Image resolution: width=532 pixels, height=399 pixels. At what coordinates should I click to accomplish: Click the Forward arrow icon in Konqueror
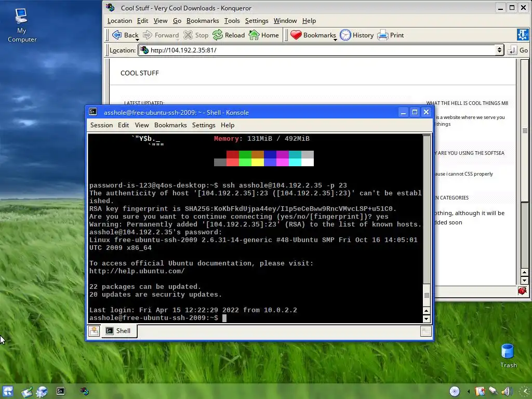tap(148, 35)
